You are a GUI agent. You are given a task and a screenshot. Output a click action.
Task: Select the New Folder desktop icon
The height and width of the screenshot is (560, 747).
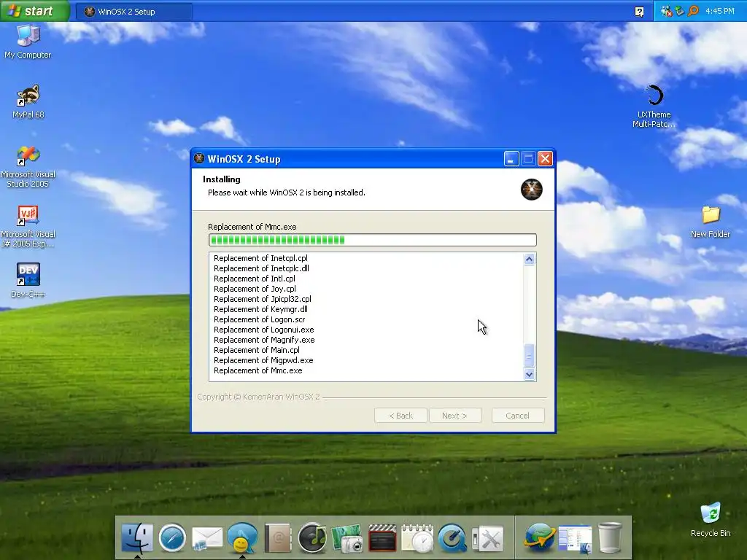711,222
